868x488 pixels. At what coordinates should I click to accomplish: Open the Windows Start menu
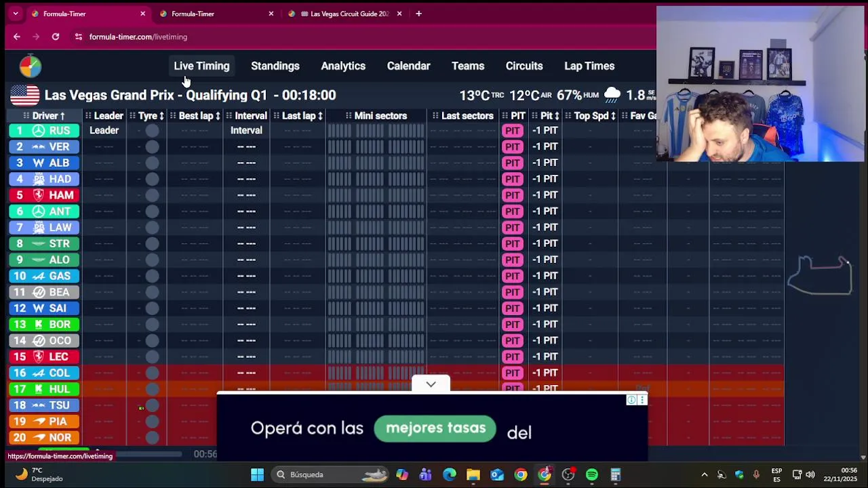point(257,474)
